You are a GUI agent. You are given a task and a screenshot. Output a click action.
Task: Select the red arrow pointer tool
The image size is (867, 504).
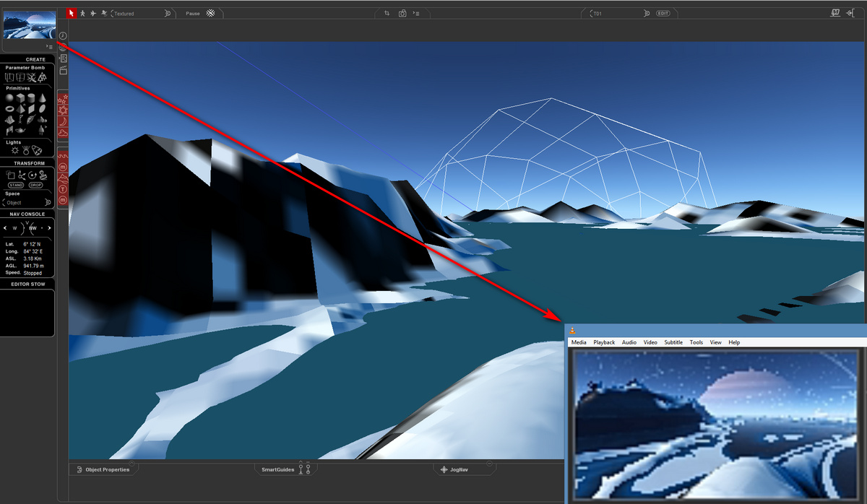click(x=71, y=13)
